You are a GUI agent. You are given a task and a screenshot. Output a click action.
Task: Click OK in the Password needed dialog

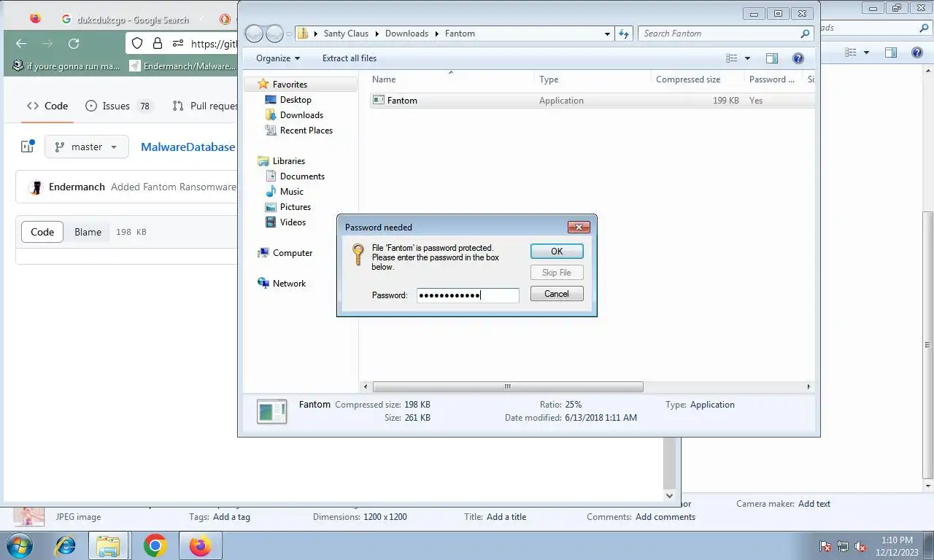click(x=557, y=251)
